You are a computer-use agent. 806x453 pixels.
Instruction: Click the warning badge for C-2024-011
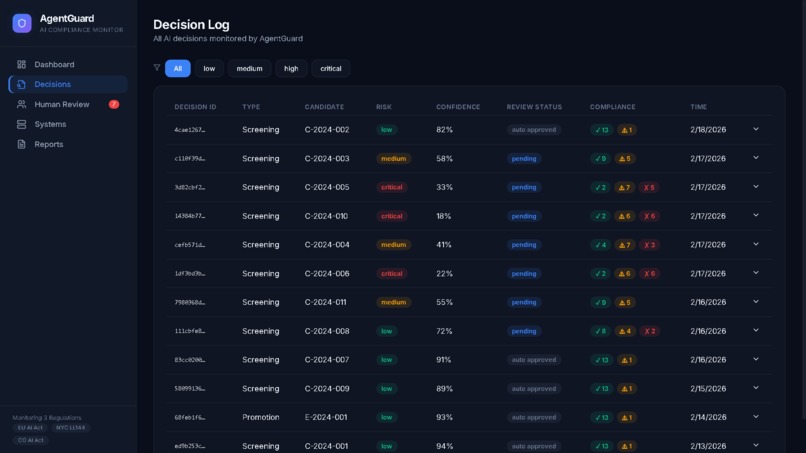[625, 303]
